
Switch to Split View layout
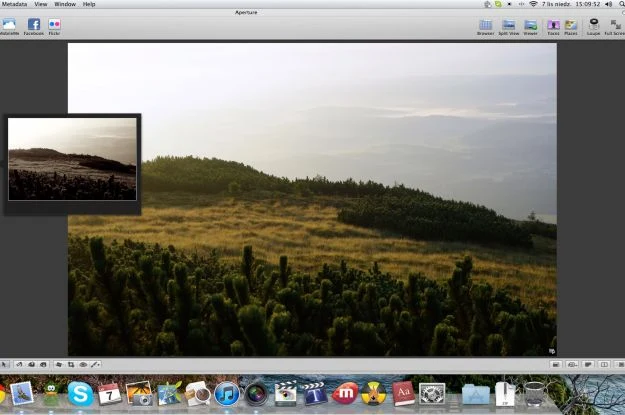(509, 25)
